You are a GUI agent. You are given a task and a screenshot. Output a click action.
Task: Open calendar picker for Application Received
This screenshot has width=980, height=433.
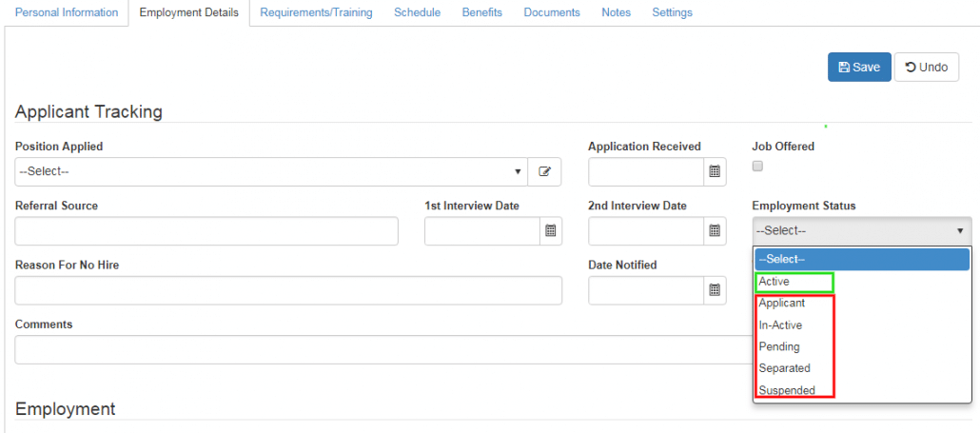pos(715,172)
